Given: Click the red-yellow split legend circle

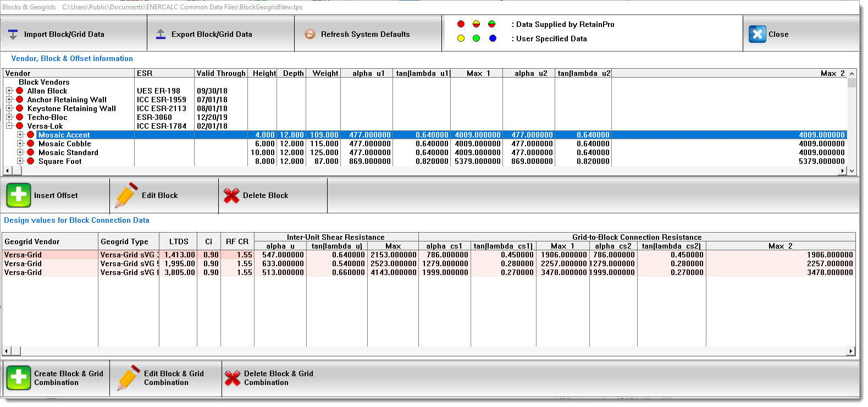Looking at the screenshot, I should [476, 24].
